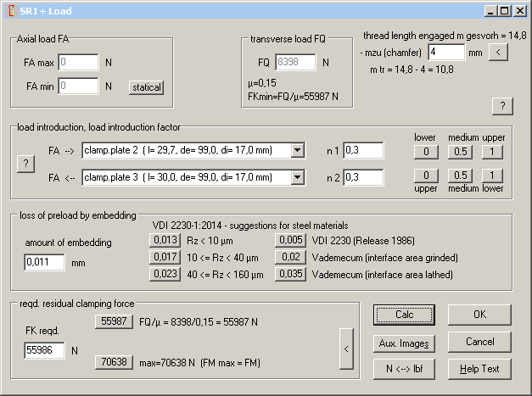Set n1 to lower value 0
The height and width of the screenshot is (396, 532).
425,152
